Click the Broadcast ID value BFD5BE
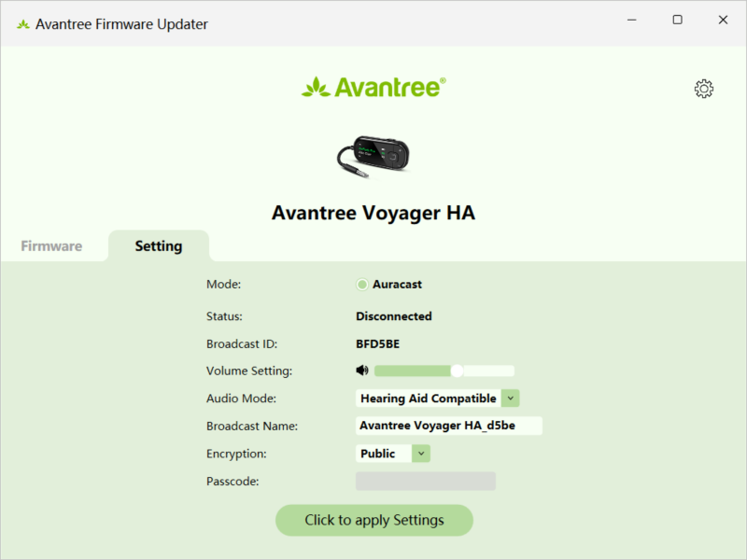Image resolution: width=747 pixels, height=560 pixels. (378, 343)
